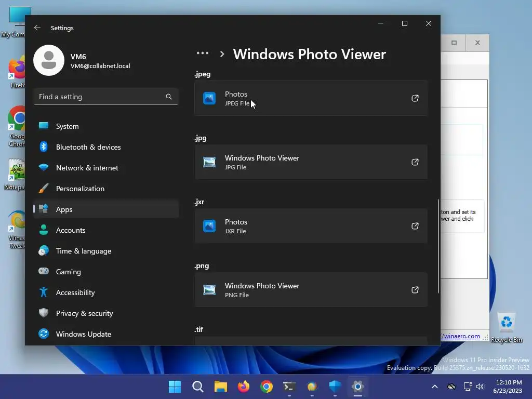This screenshot has height=399, width=532.
Task: Open the Windows Start menu
Action: pyautogui.click(x=175, y=387)
